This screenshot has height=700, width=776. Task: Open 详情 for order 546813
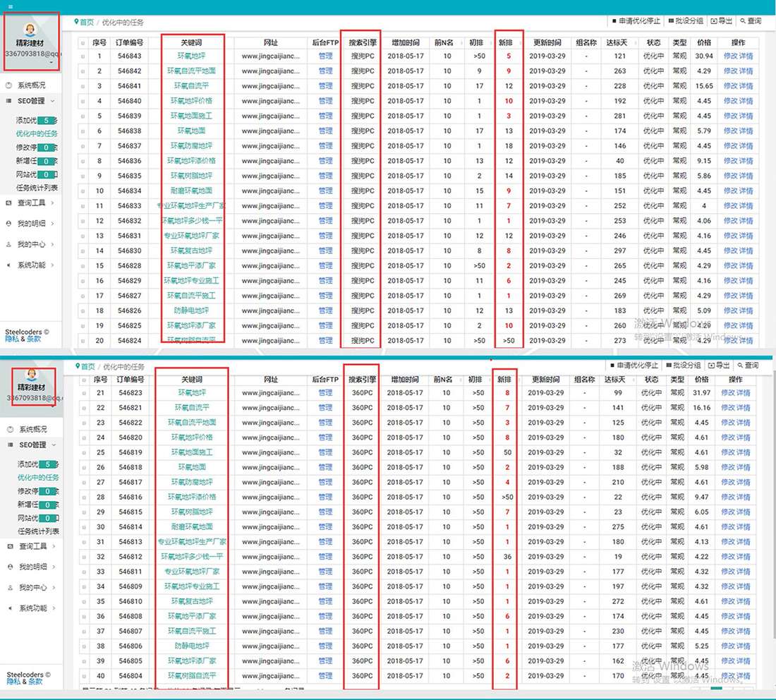[745, 542]
